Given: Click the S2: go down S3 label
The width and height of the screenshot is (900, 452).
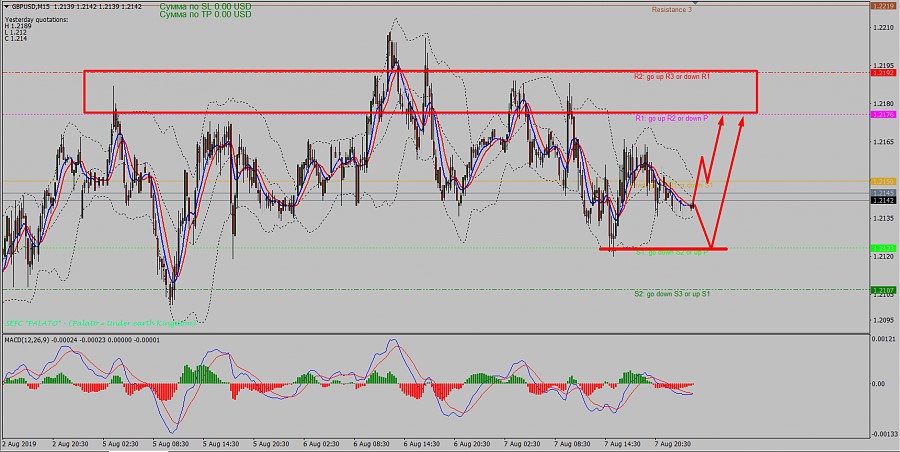Looking at the screenshot, I should (672, 294).
